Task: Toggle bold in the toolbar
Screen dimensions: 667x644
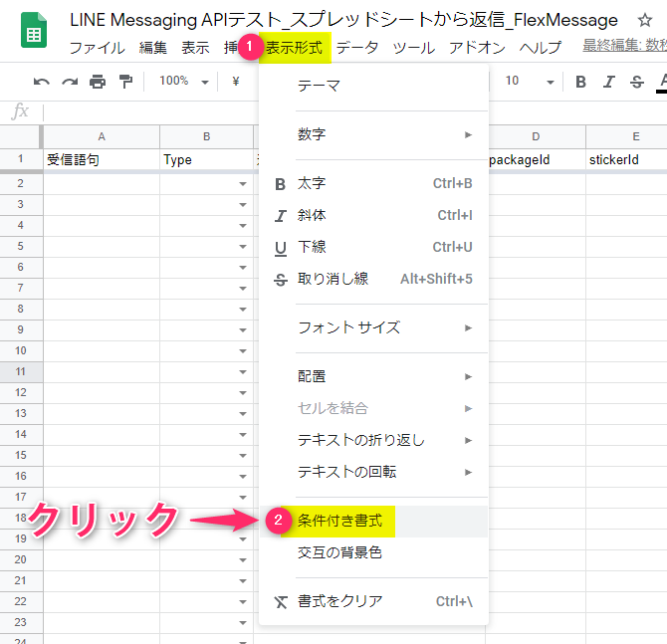Action: click(580, 82)
